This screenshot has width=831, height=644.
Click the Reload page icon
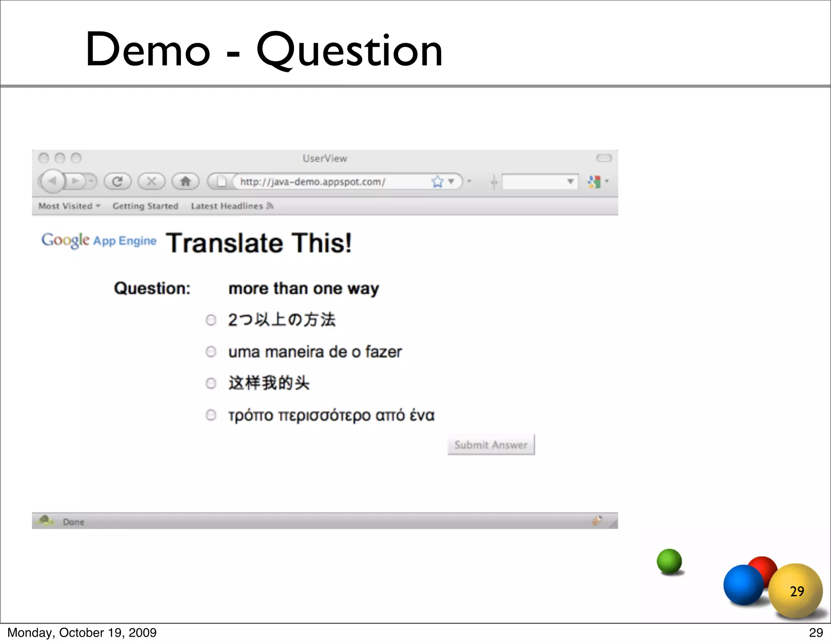point(118,181)
